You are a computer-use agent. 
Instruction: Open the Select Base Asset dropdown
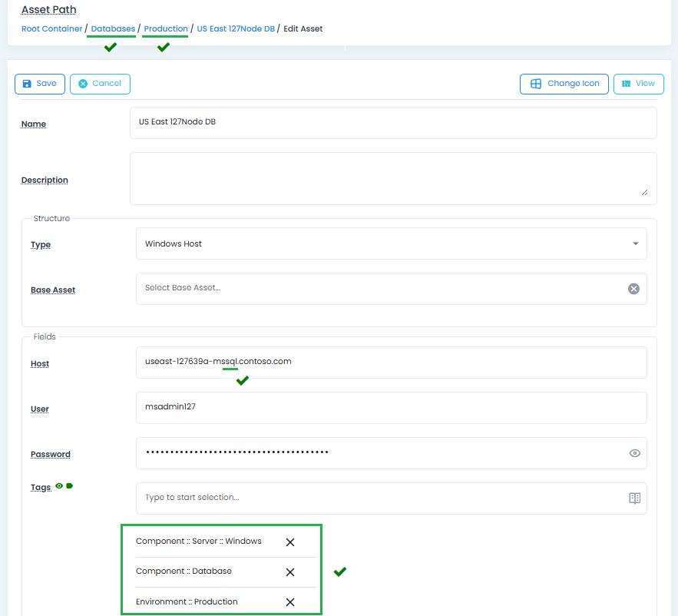coord(376,288)
